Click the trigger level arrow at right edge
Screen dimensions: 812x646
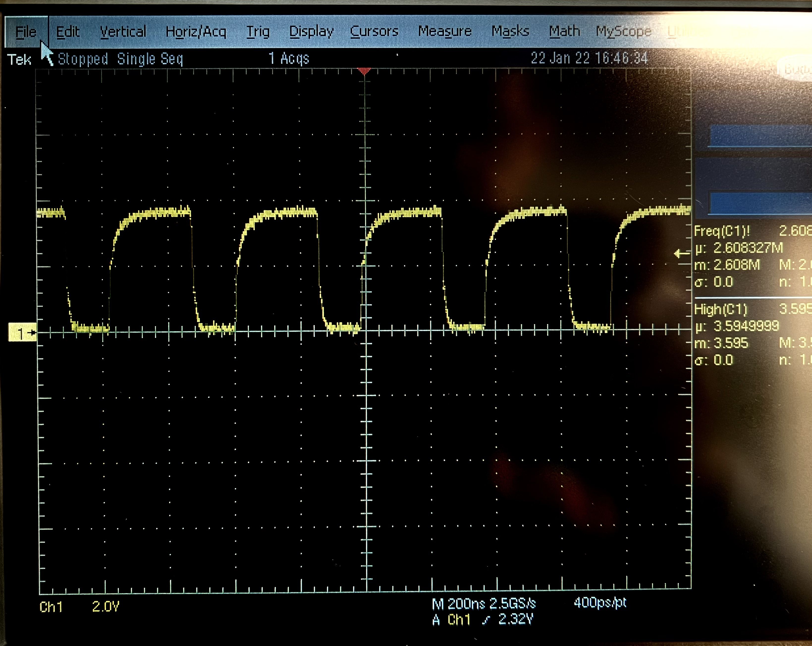click(x=682, y=254)
